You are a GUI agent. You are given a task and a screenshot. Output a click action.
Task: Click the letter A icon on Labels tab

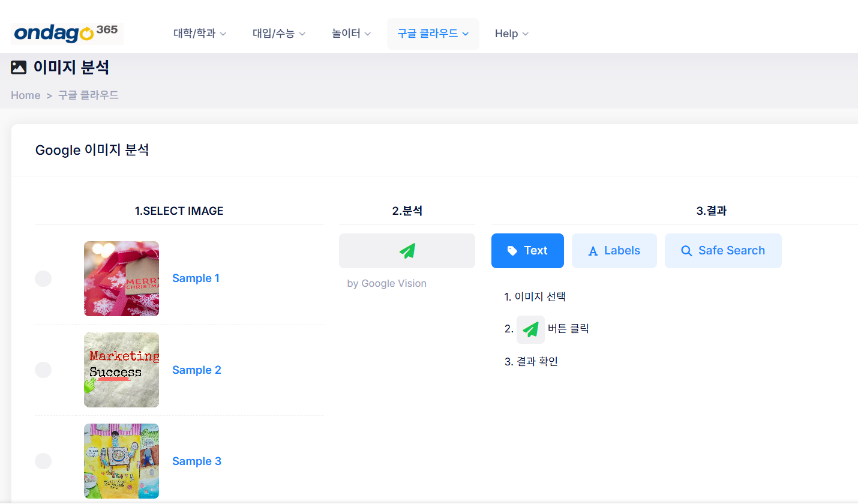593,251
